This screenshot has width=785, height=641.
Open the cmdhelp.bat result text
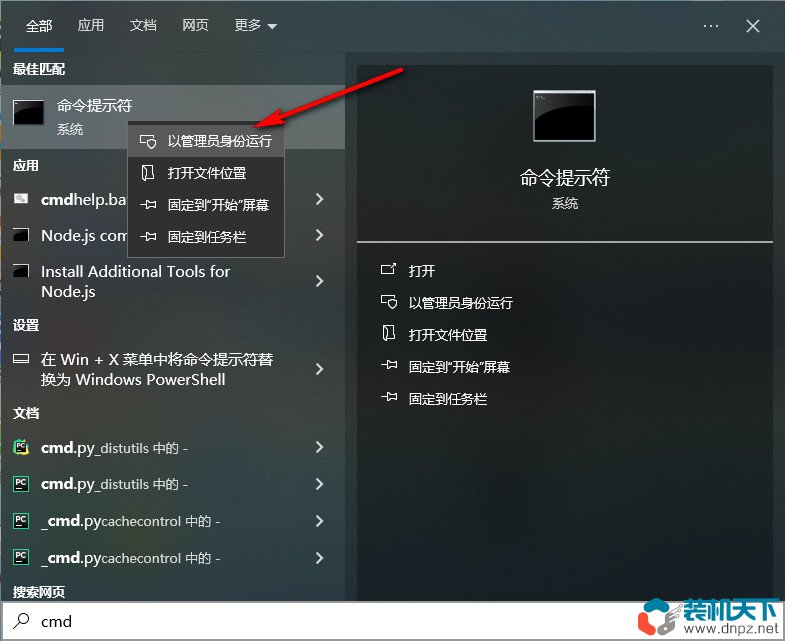[x=84, y=199]
